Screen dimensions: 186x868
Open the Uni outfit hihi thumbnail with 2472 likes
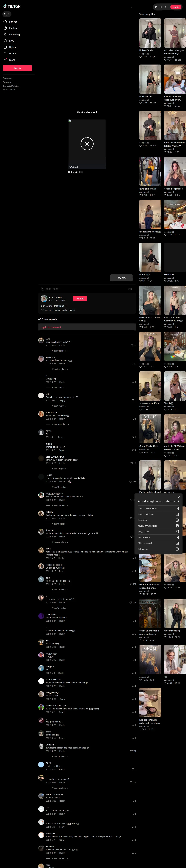coord(150,33)
